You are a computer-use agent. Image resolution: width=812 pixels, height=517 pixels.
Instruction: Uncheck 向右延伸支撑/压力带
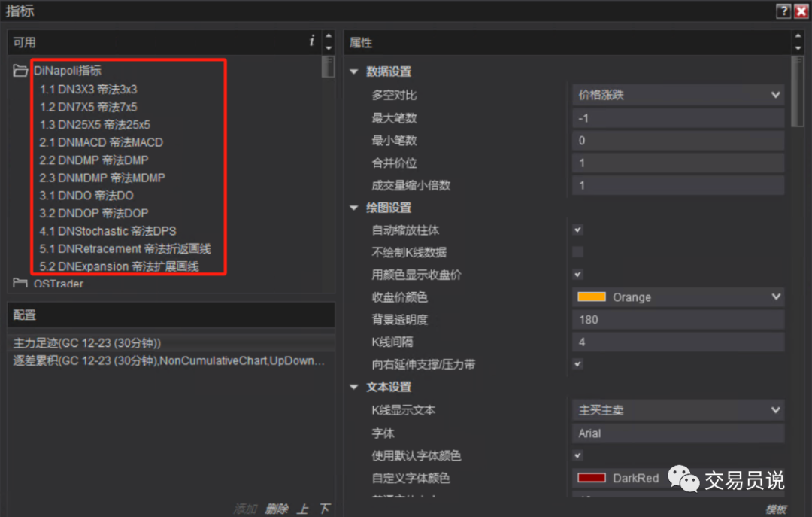pos(577,364)
